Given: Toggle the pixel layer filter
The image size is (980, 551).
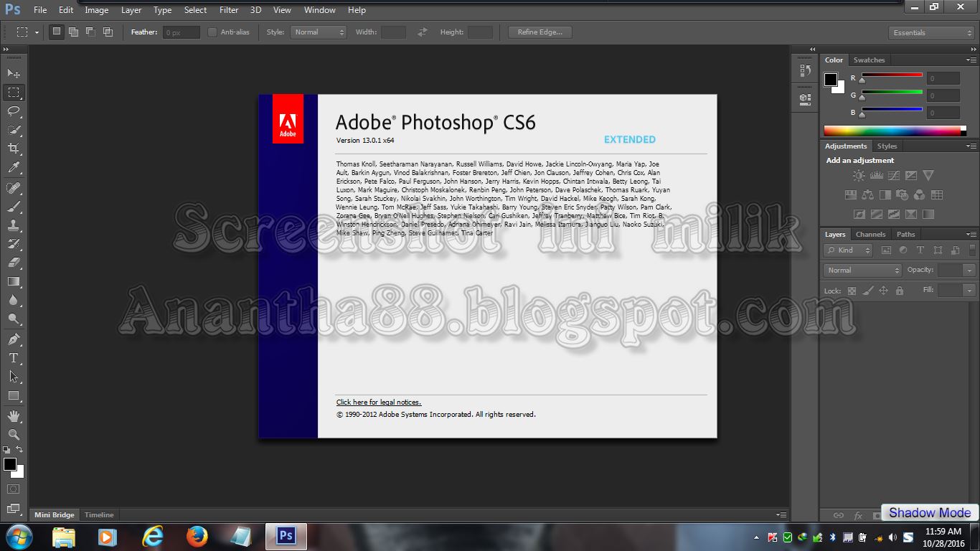Looking at the screenshot, I should coord(886,250).
